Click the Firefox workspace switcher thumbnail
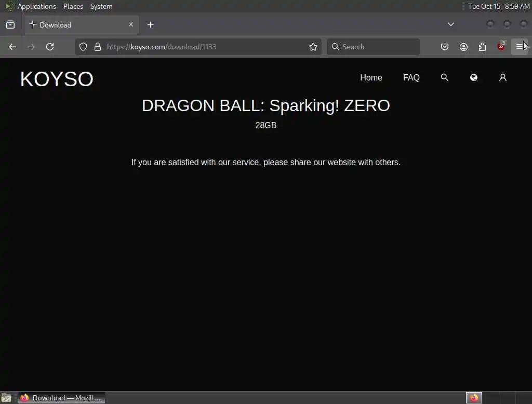 474,398
